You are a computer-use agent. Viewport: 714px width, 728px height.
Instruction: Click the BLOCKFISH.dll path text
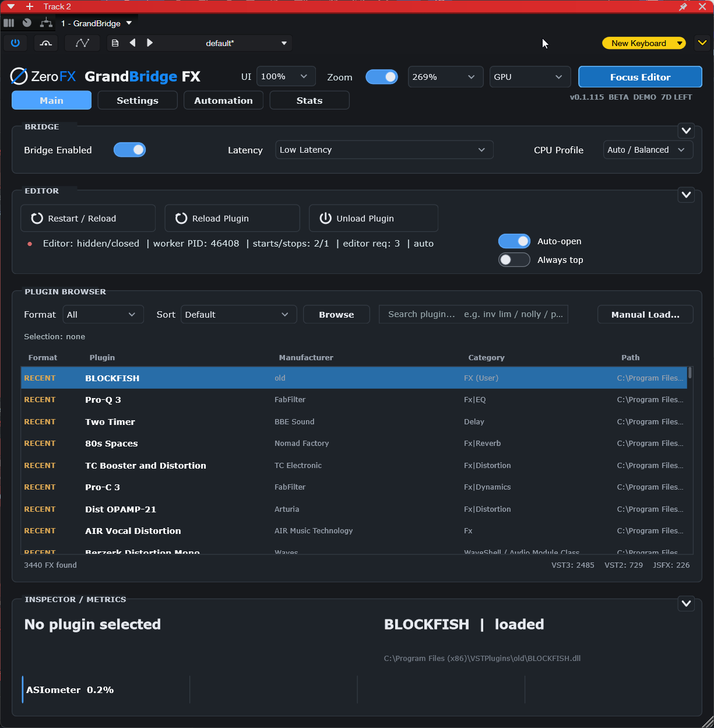[482, 658]
